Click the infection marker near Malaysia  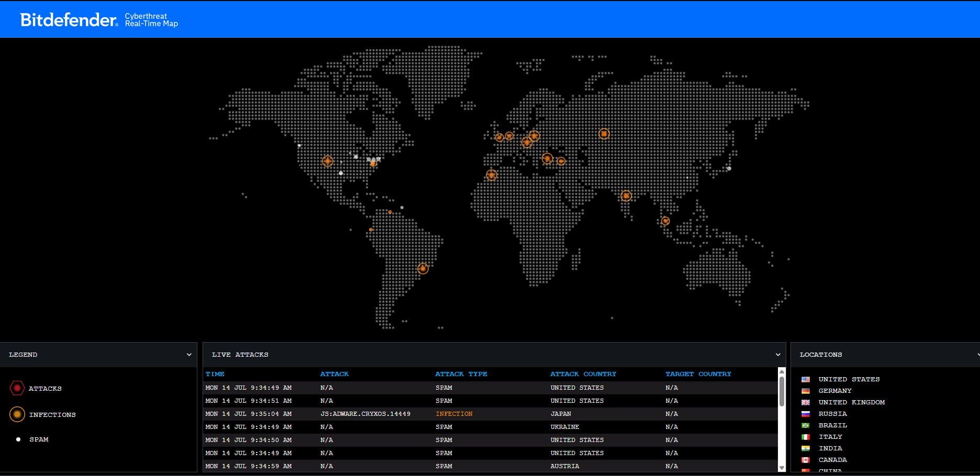point(665,221)
